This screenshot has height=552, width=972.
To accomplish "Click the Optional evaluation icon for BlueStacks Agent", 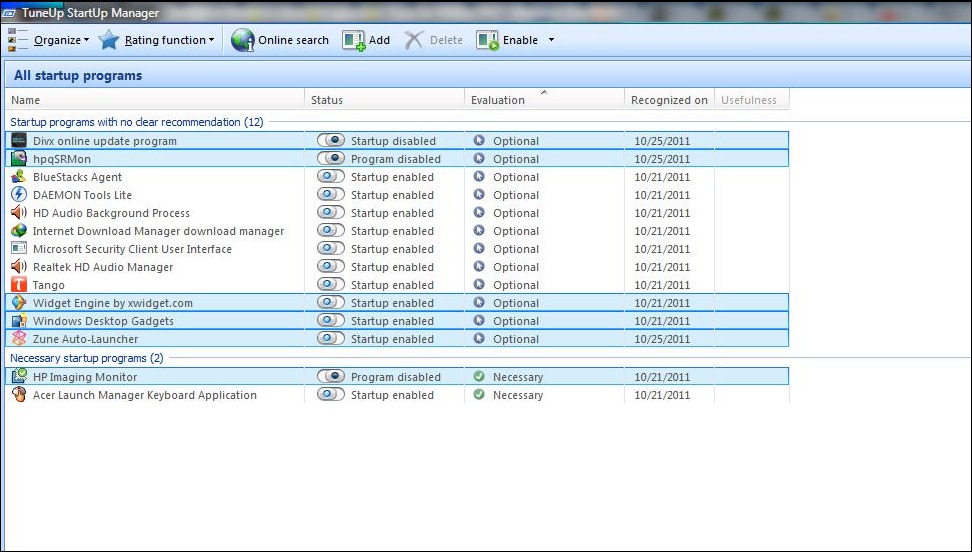I will [479, 176].
